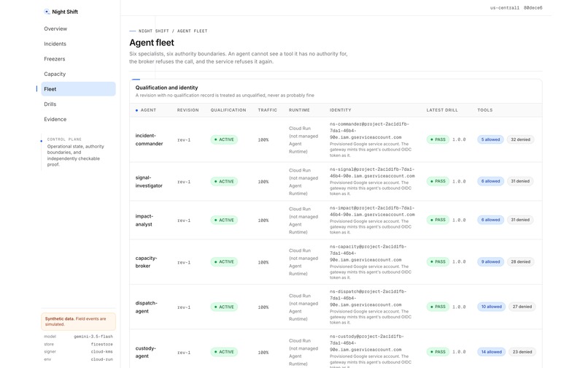Viewport: 588px width, 368px height.
Task: Open the 27 denied tools pill
Action: click(522, 307)
